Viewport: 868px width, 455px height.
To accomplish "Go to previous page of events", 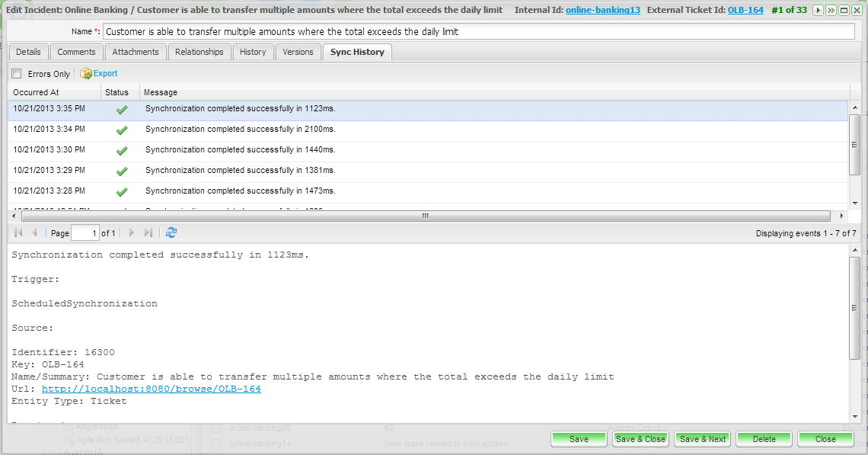I will point(34,233).
